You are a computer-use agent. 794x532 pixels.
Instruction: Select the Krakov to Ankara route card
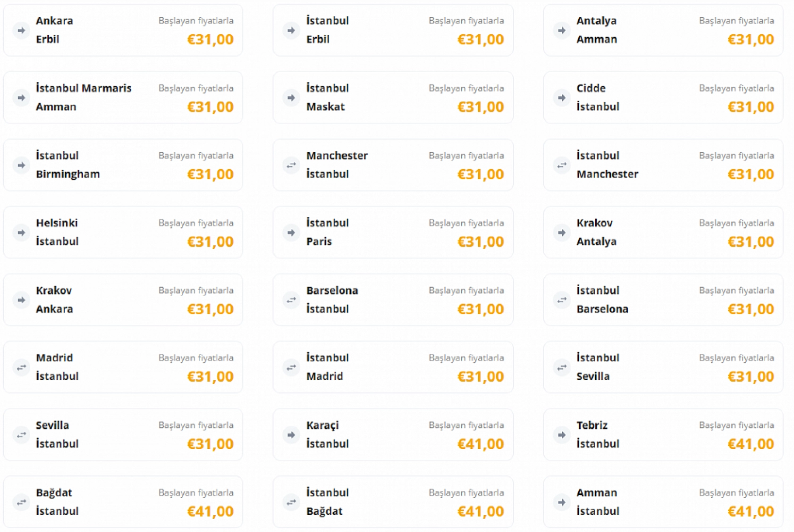pos(123,300)
